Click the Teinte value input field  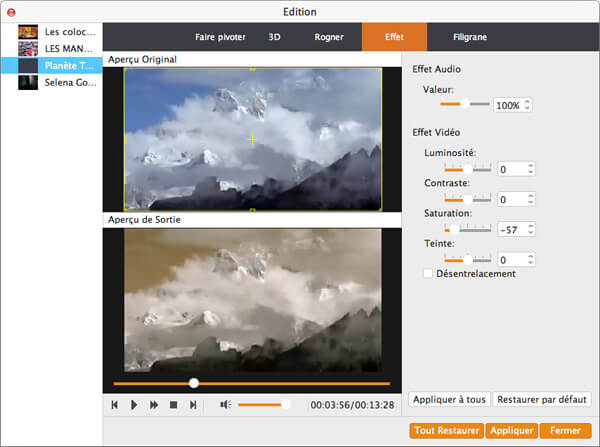click(510, 259)
